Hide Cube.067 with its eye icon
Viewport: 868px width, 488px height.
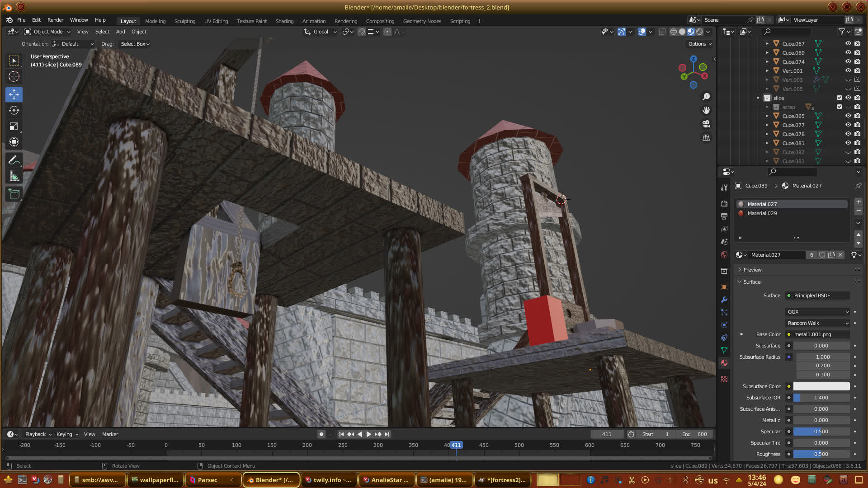tap(848, 44)
